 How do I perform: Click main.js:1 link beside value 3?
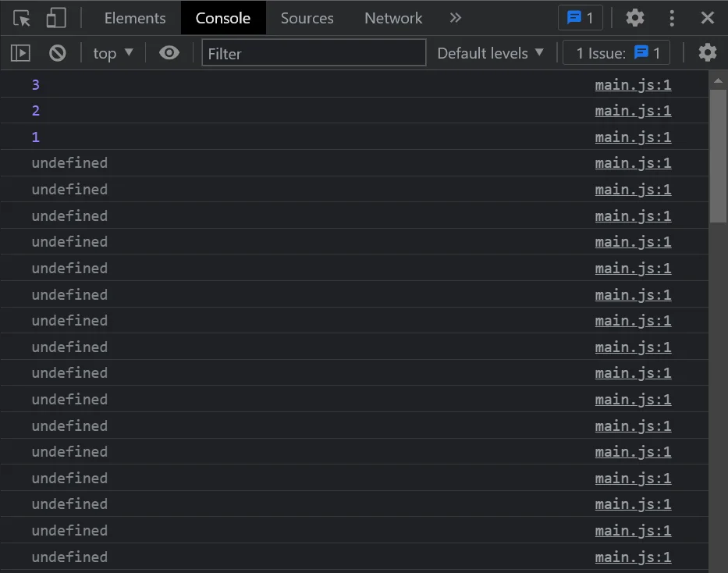point(633,84)
